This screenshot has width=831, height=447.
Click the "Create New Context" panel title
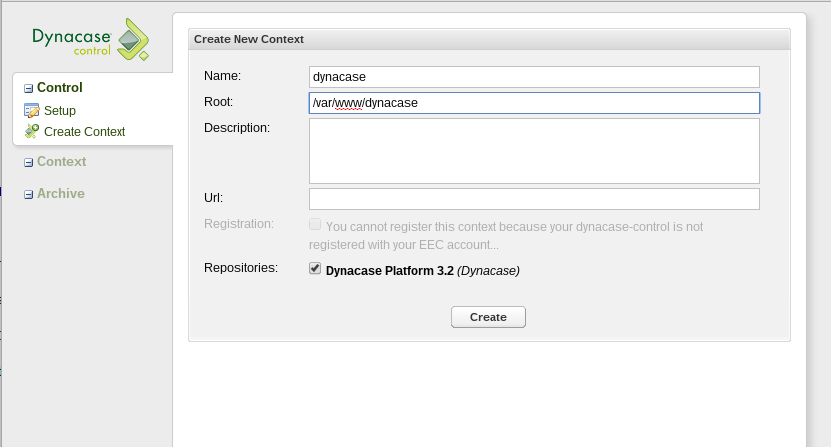[249, 39]
